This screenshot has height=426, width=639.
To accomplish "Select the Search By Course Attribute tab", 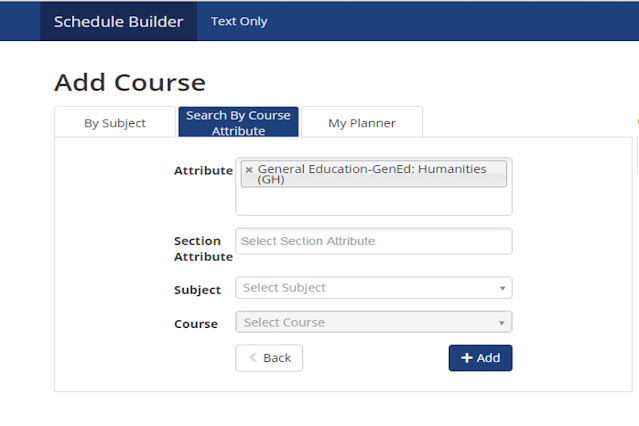I will click(238, 122).
